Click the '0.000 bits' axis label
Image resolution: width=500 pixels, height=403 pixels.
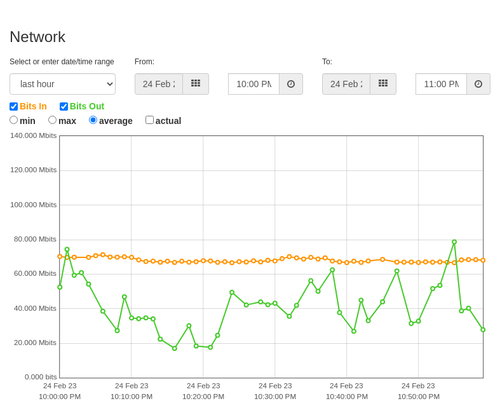pos(41,377)
